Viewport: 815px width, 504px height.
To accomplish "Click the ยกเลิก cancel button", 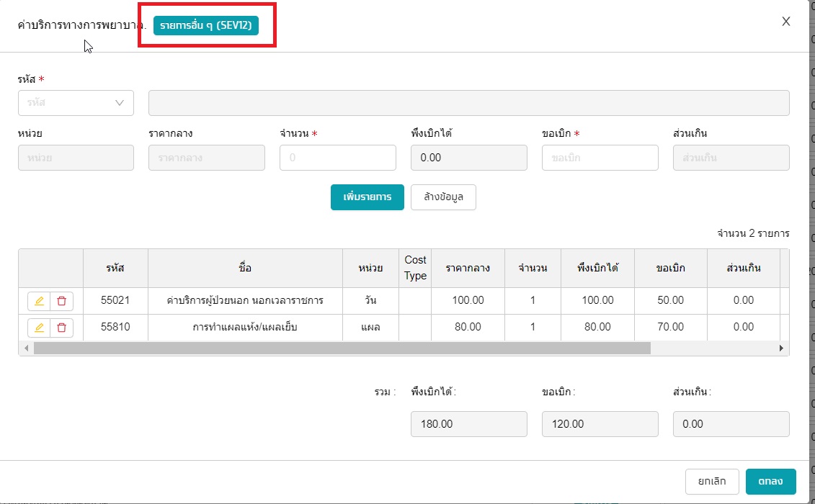I will pyautogui.click(x=711, y=481).
